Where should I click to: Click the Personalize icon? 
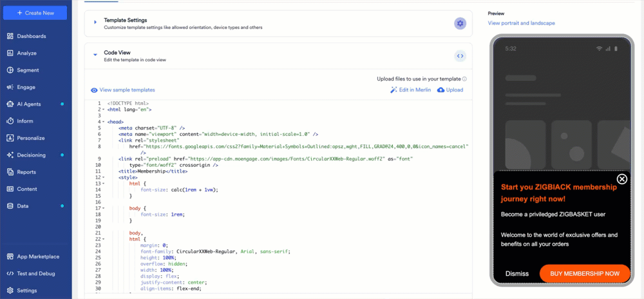pyautogui.click(x=10, y=138)
